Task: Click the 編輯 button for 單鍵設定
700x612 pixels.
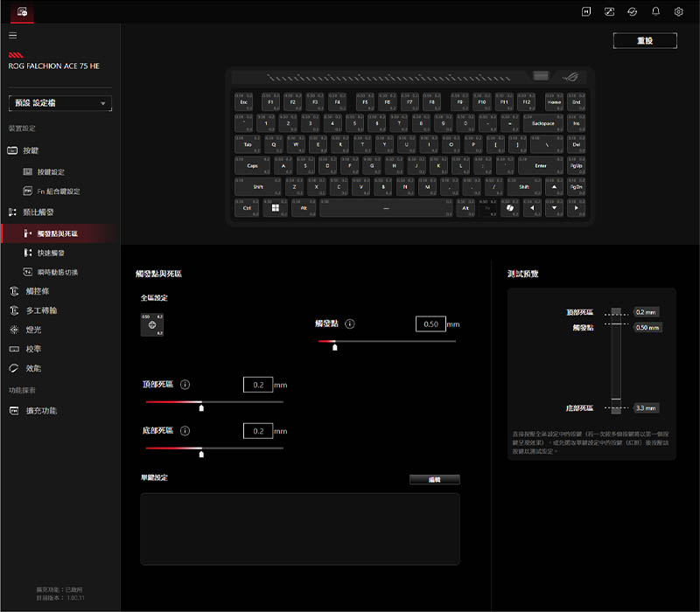Action: [x=434, y=479]
